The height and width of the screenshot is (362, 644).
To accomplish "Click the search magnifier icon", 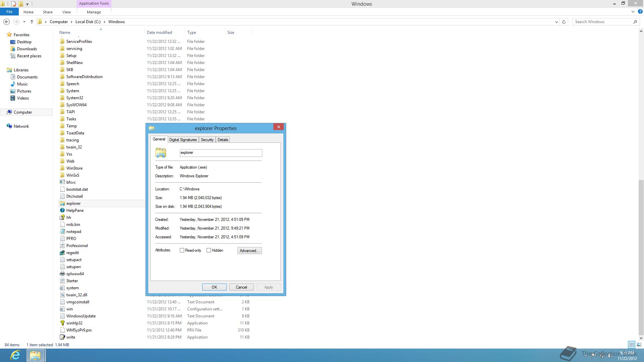I will [635, 22].
